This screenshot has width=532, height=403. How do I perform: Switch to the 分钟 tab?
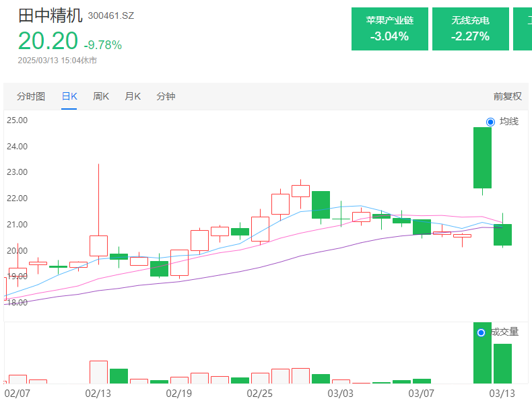point(166,96)
